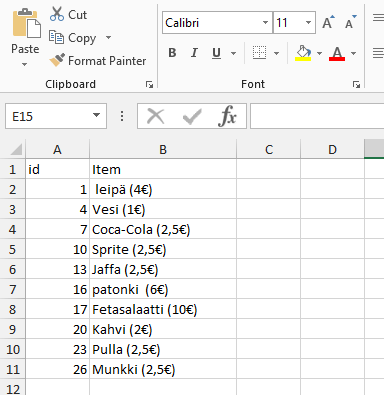The height and width of the screenshot is (395, 384).
Task: Select the cell containing 'id'
Action: pos(57,169)
